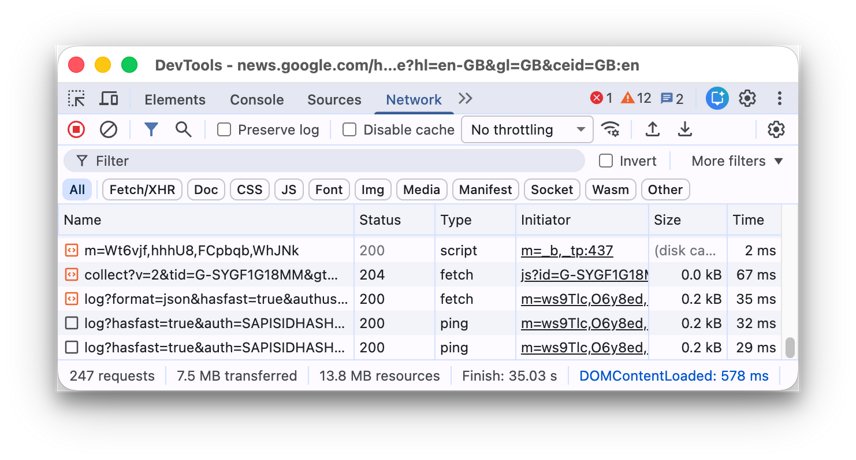Open network conditions Wi-Fi icon
The height and width of the screenshot is (460, 856).
(610, 129)
